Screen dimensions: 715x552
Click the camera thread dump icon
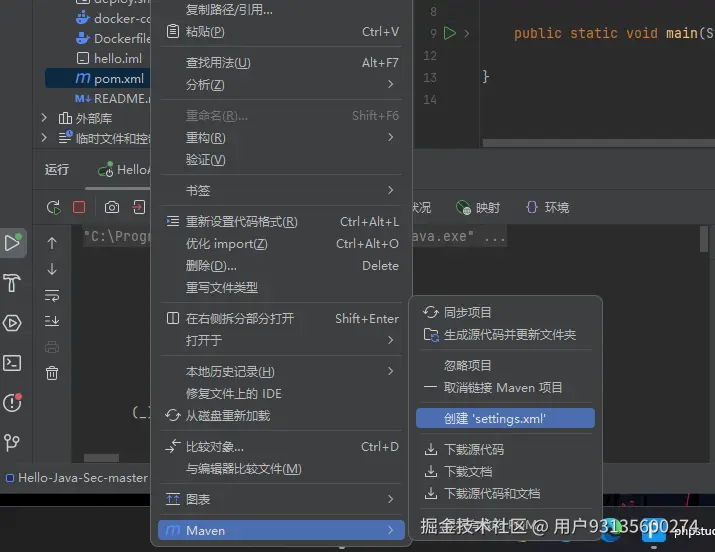(x=112, y=207)
